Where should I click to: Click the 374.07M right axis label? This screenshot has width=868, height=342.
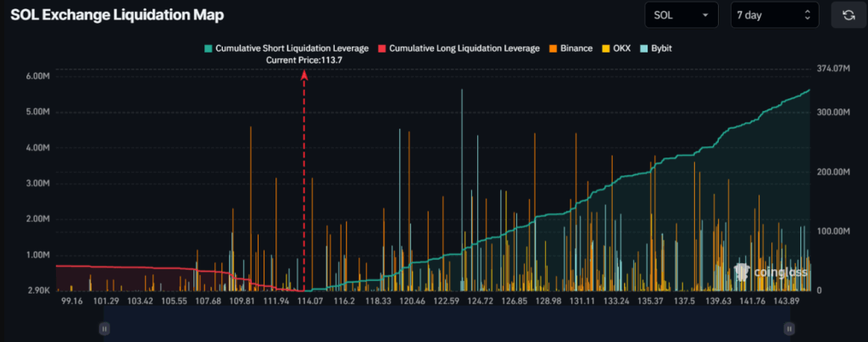(x=833, y=69)
